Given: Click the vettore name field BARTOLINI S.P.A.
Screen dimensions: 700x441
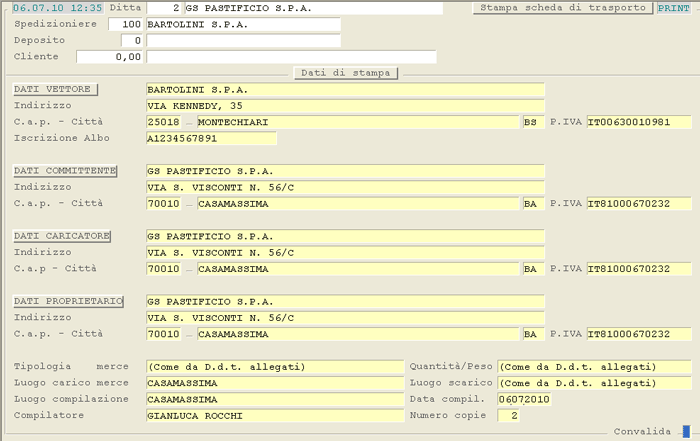Looking at the screenshot, I should [345, 89].
